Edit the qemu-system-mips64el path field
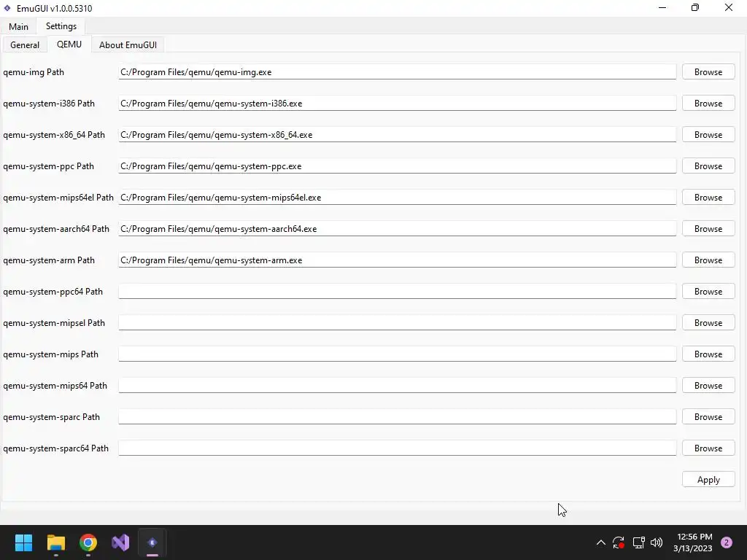The width and height of the screenshot is (747, 560). (398, 198)
